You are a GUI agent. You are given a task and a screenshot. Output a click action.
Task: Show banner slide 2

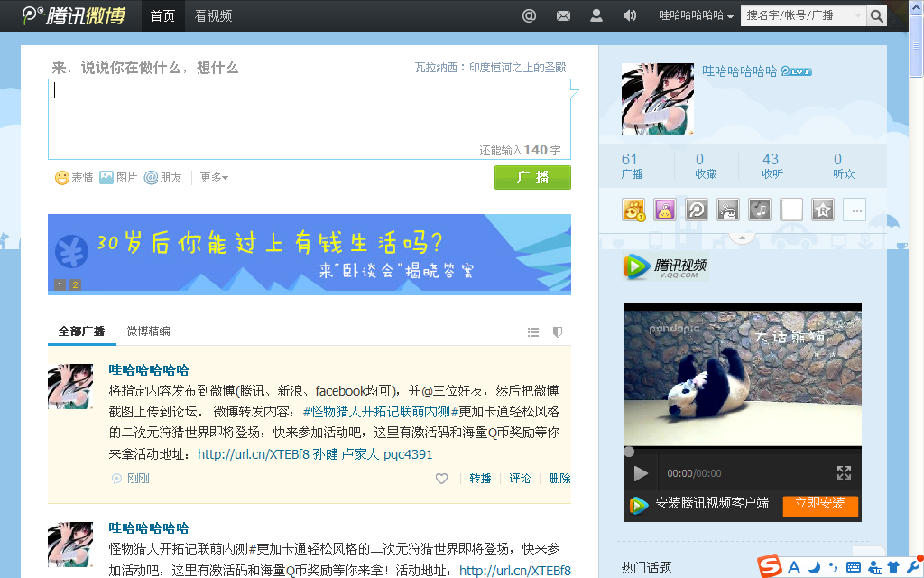75,284
